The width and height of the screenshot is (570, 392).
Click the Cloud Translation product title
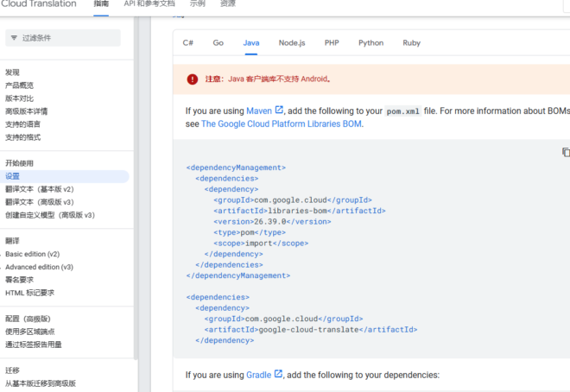pyautogui.click(x=38, y=4)
